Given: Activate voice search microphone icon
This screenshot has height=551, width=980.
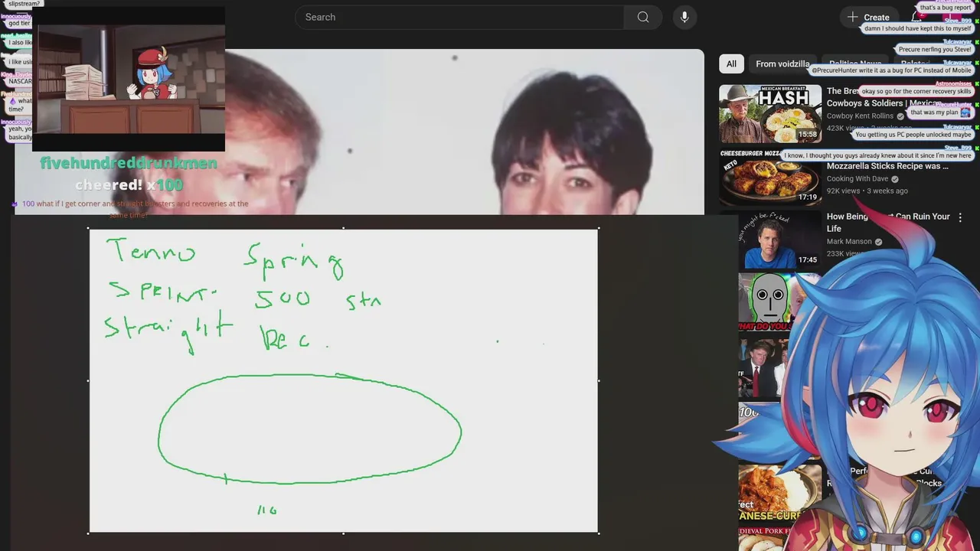Looking at the screenshot, I should tap(684, 17).
